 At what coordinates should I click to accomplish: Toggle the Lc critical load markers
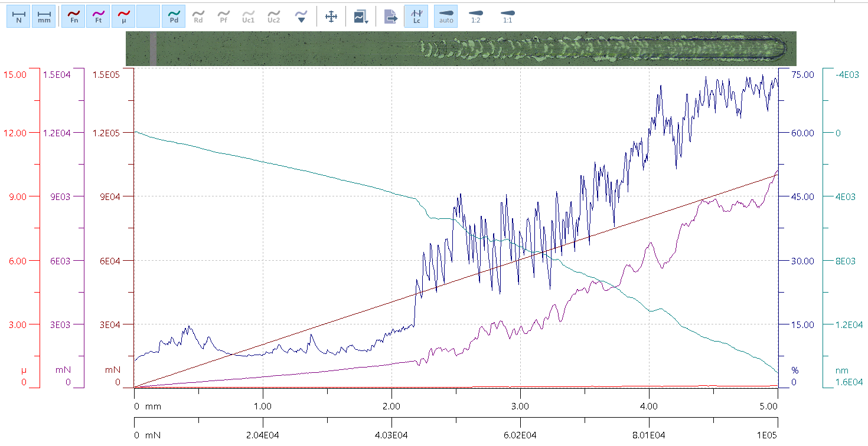click(416, 16)
